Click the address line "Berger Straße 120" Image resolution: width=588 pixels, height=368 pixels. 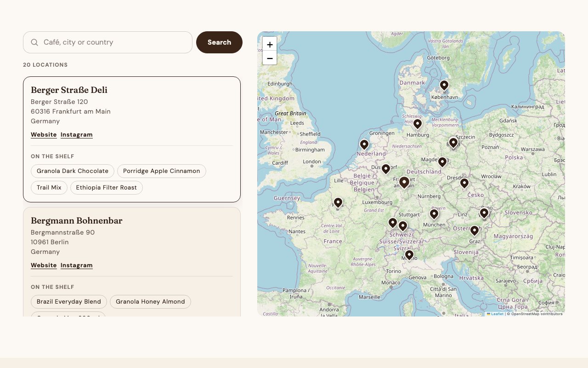[x=59, y=102]
